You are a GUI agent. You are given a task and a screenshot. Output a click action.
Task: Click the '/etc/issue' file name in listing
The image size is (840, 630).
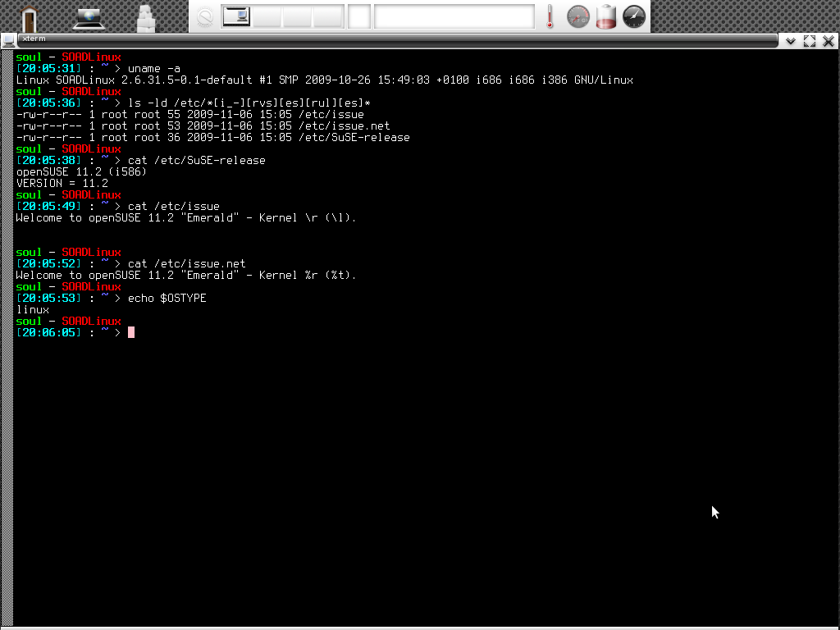[x=331, y=115]
